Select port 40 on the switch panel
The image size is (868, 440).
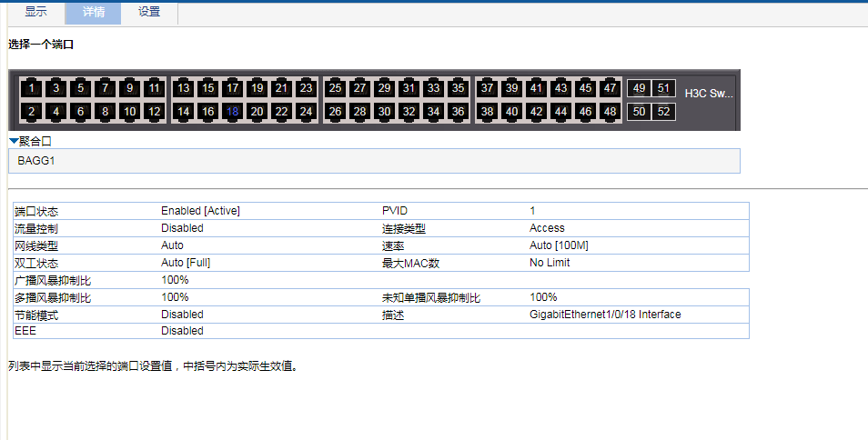tap(512, 112)
